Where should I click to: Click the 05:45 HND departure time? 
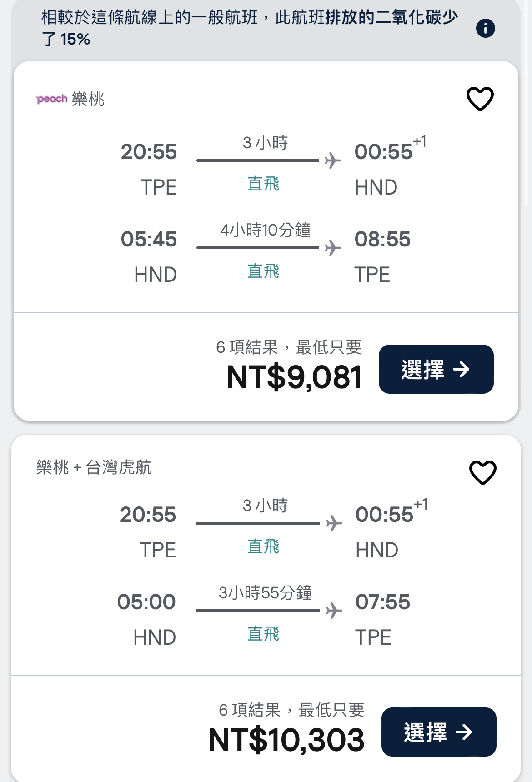point(149,239)
